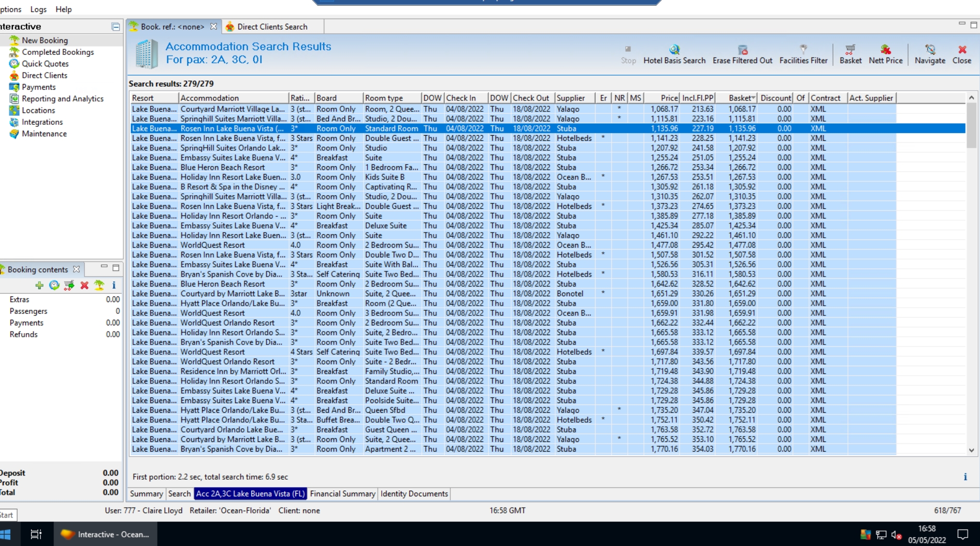The width and height of the screenshot is (980, 546).
Task: Sort results by Supplier column header
Action: pyautogui.click(x=575, y=98)
